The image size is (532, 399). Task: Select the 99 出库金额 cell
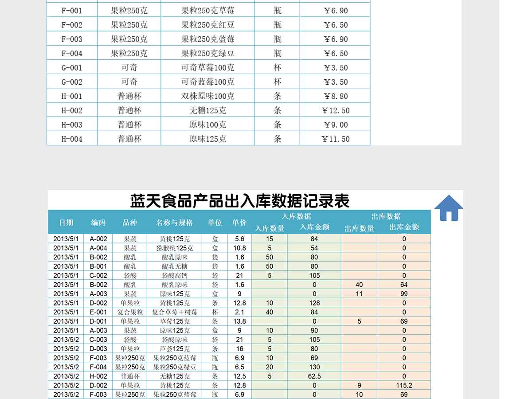point(404,294)
